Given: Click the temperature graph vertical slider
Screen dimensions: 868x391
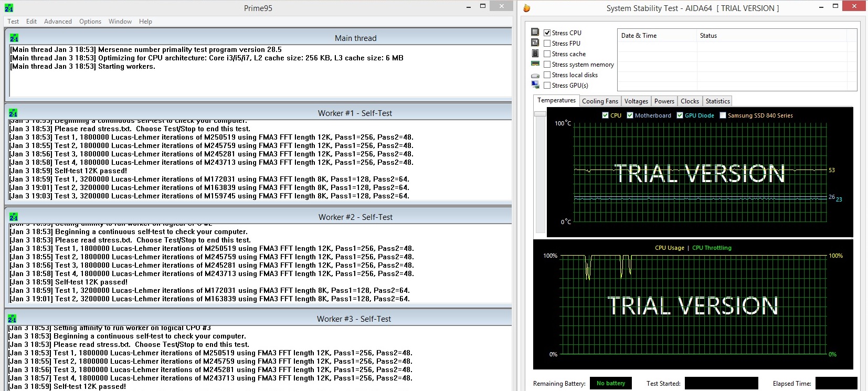Looking at the screenshot, I should [540, 114].
